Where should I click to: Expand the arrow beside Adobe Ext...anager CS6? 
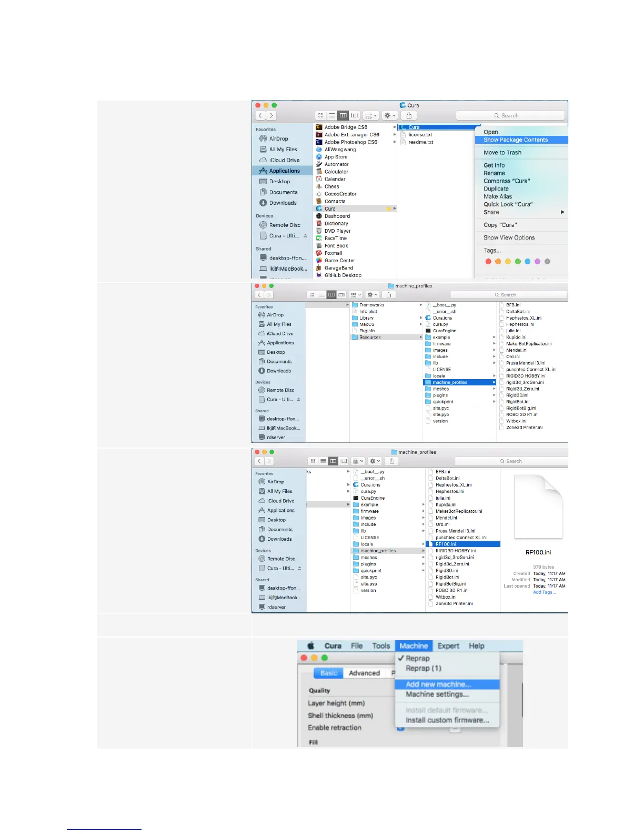[x=395, y=135]
